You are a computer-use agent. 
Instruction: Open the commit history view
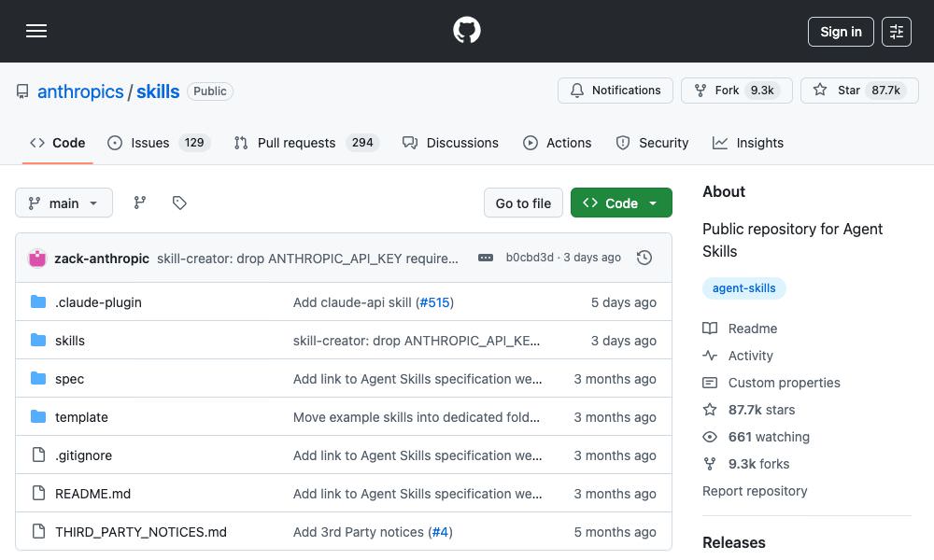(644, 258)
